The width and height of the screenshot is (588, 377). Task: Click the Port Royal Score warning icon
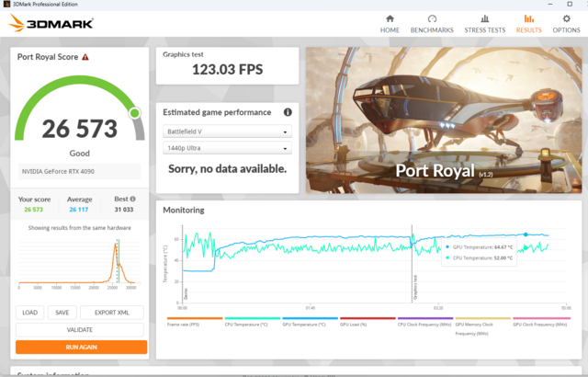pos(85,57)
